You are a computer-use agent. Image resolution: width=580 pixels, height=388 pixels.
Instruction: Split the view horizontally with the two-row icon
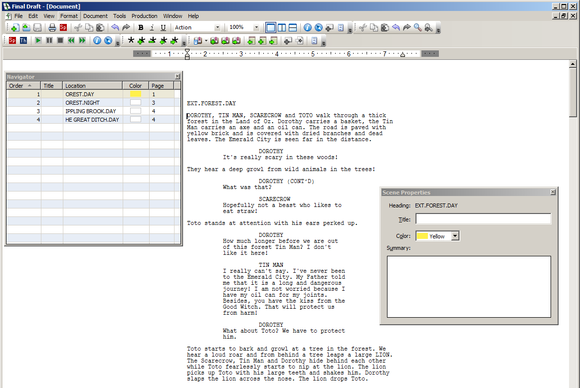(x=293, y=28)
